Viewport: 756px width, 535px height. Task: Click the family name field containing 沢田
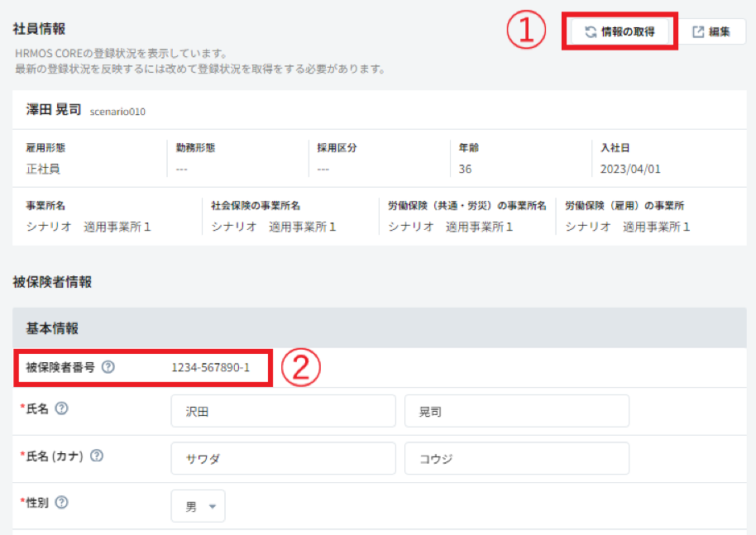pyautogui.click(x=283, y=411)
